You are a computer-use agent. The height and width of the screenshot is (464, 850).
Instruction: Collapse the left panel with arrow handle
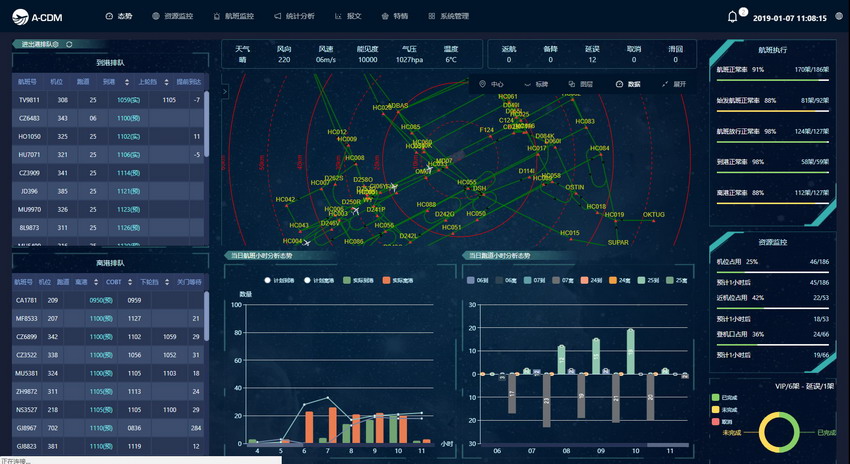click(225, 91)
